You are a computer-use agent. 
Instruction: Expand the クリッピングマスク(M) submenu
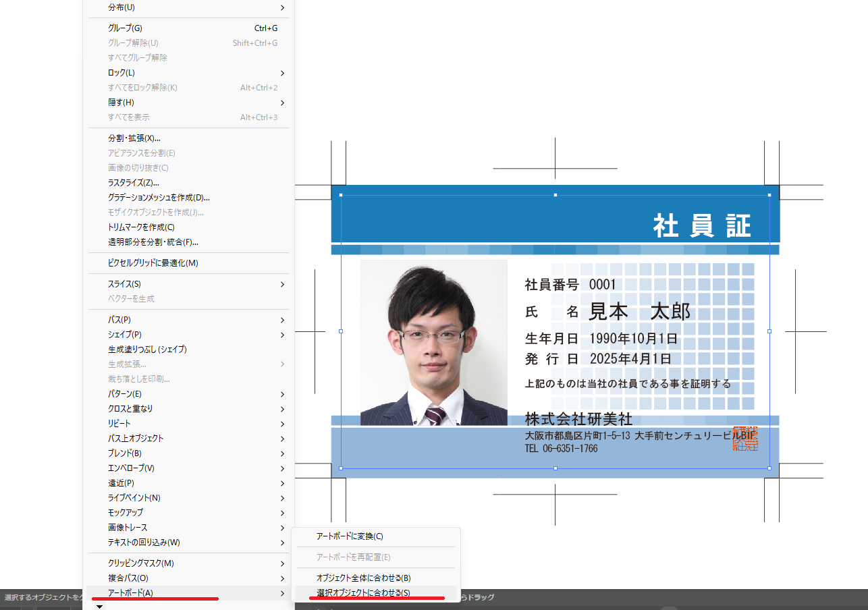(140, 563)
